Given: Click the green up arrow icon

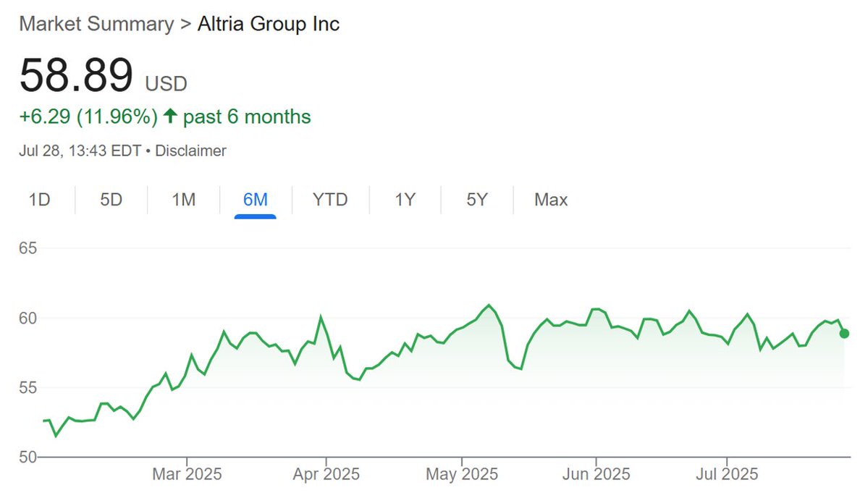Looking at the screenshot, I should pyautogui.click(x=171, y=117).
